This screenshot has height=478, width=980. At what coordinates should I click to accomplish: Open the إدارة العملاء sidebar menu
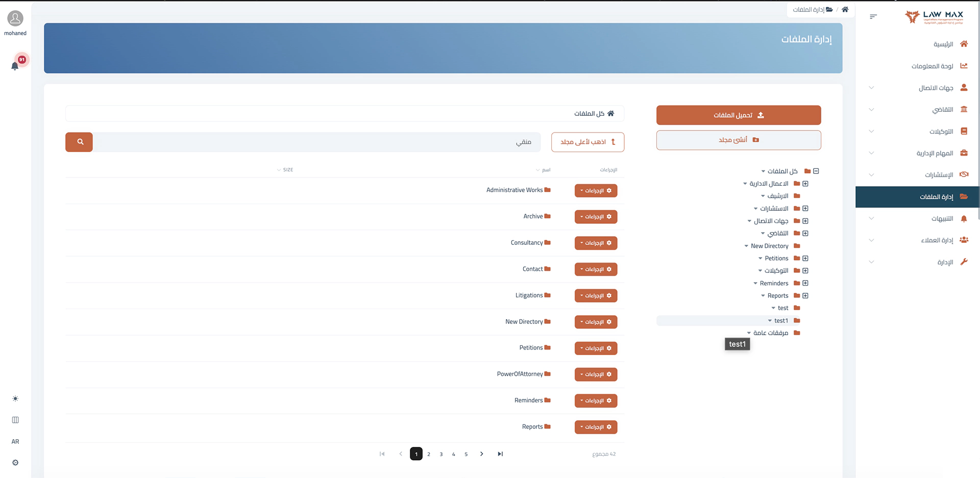937,240
